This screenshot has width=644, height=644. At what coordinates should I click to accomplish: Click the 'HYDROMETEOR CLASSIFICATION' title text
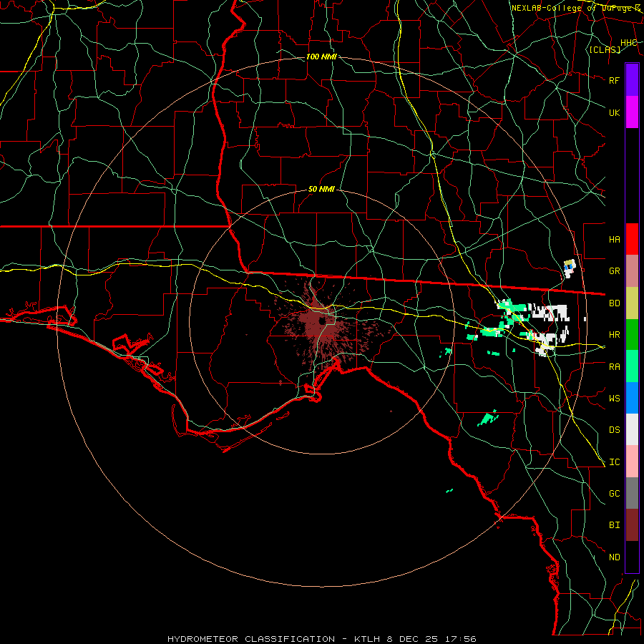(251, 639)
